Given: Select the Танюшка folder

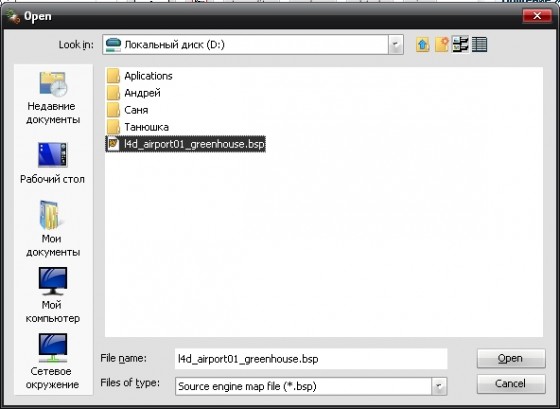Looking at the screenshot, I should click(x=138, y=127).
